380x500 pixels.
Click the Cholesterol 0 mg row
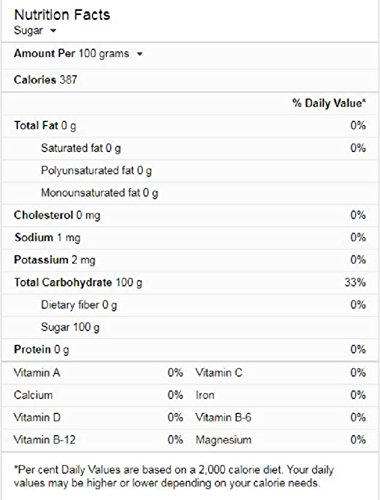pyautogui.click(x=190, y=215)
